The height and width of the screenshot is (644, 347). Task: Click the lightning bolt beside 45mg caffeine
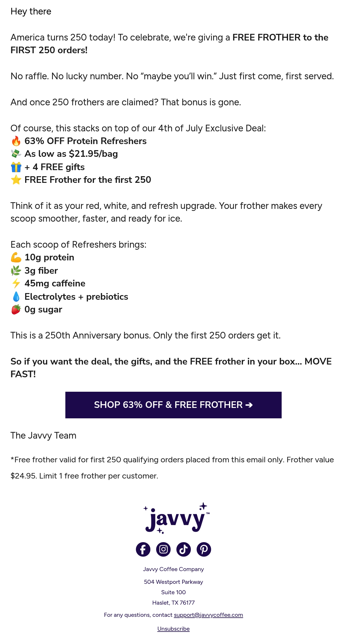tap(16, 284)
